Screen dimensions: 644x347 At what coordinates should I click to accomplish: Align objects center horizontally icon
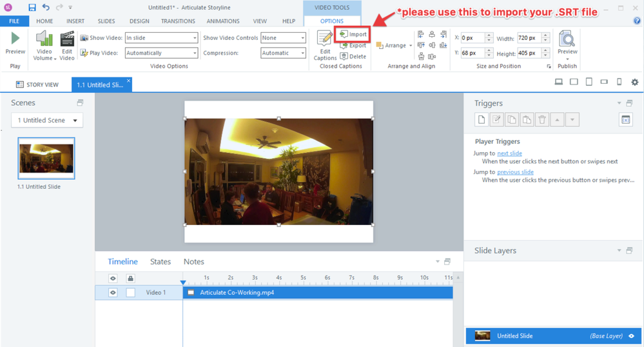pyautogui.click(x=432, y=34)
